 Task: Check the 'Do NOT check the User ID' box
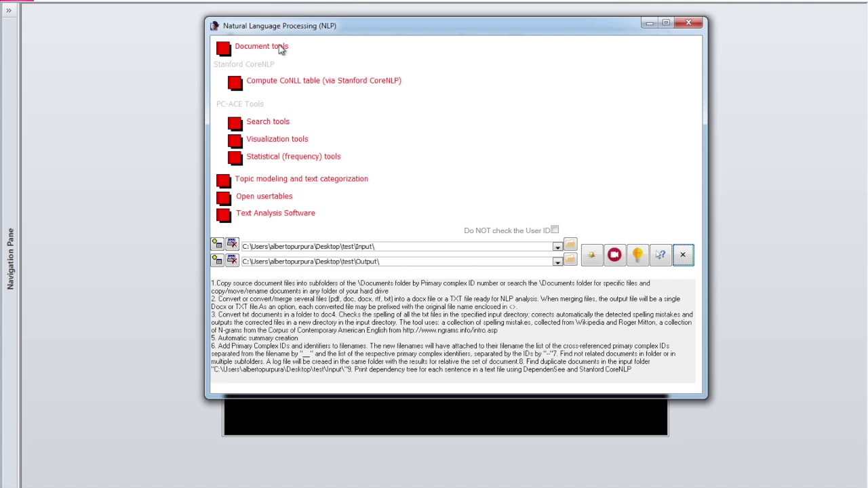(555, 230)
